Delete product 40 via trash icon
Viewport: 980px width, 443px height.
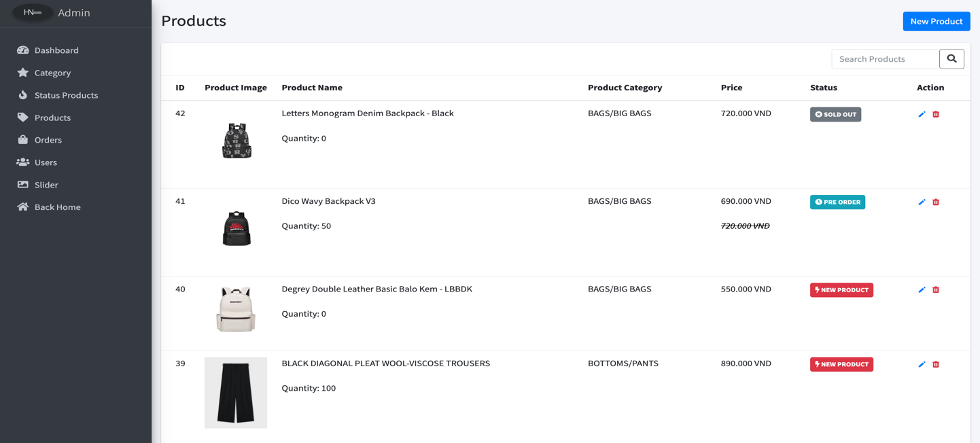(936, 289)
